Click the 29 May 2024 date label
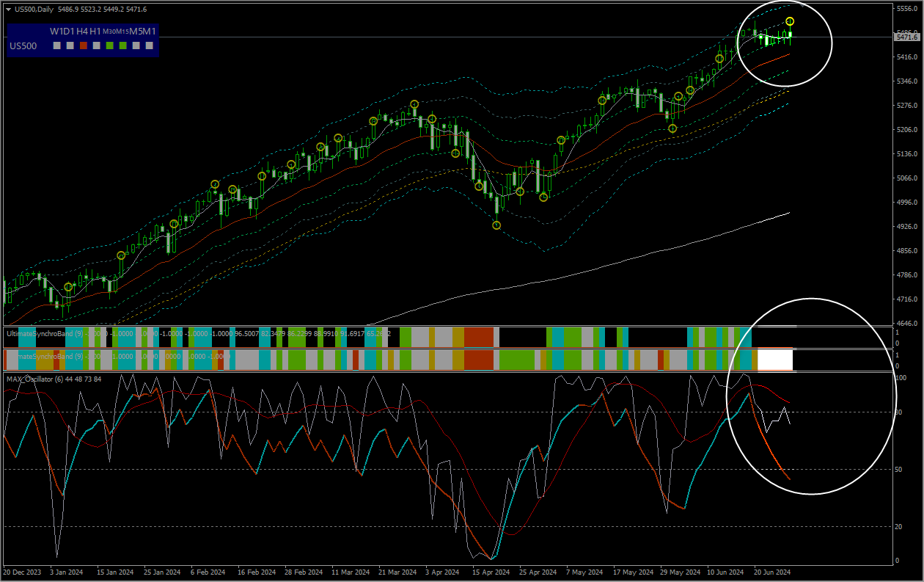 click(680, 572)
